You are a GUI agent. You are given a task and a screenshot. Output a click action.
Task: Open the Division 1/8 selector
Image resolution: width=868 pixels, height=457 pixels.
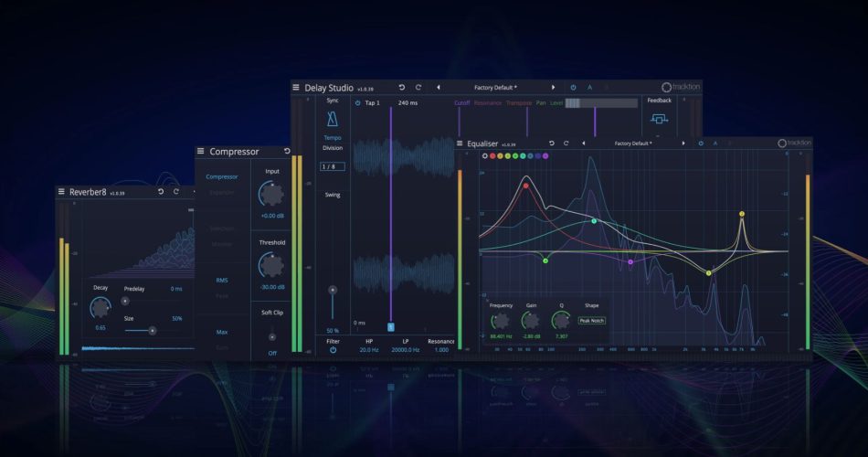332,166
